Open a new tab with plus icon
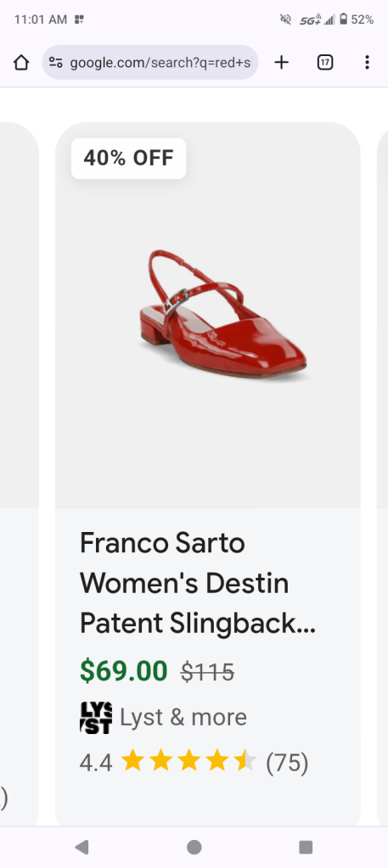 (x=282, y=63)
